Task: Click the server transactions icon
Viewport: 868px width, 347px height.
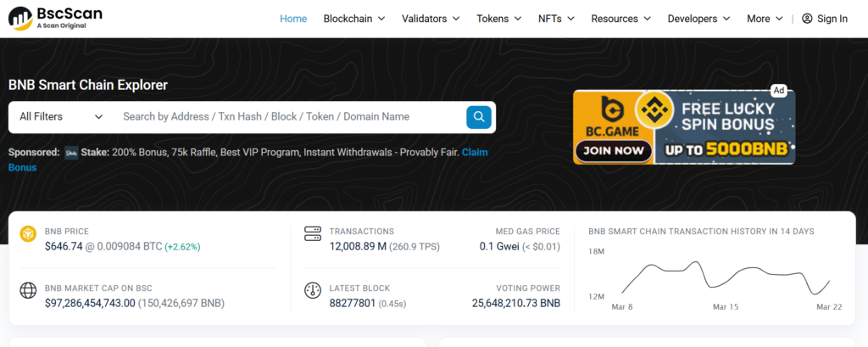Action: tap(313, 233)
